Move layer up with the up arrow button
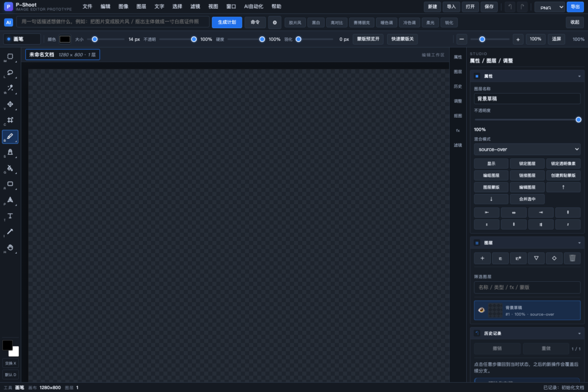 [x=563, y=187]
